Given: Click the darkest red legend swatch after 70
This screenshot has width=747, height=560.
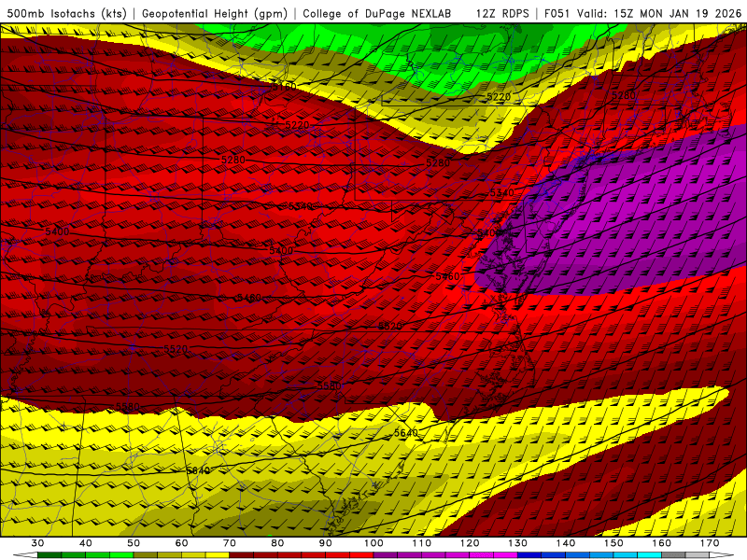Looking at the screenshot, I should click(x=242, y=554).
